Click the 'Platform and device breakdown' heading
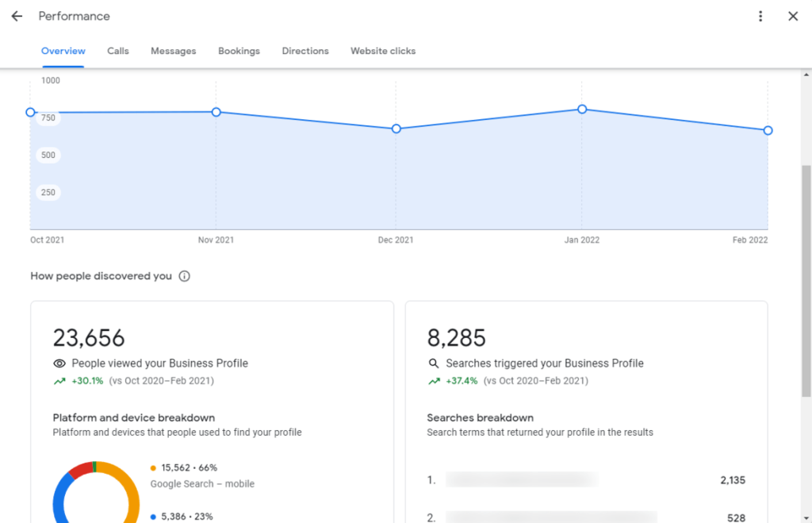This screenshot has height=523, width=812. pos(133,417)
